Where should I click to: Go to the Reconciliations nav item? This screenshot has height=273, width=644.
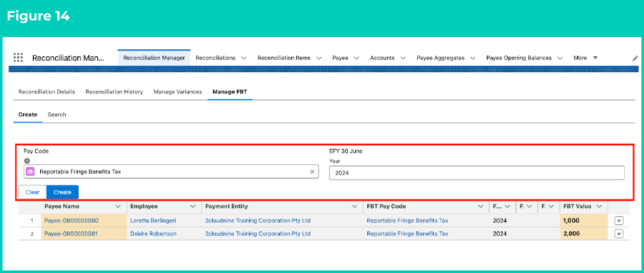216,58
